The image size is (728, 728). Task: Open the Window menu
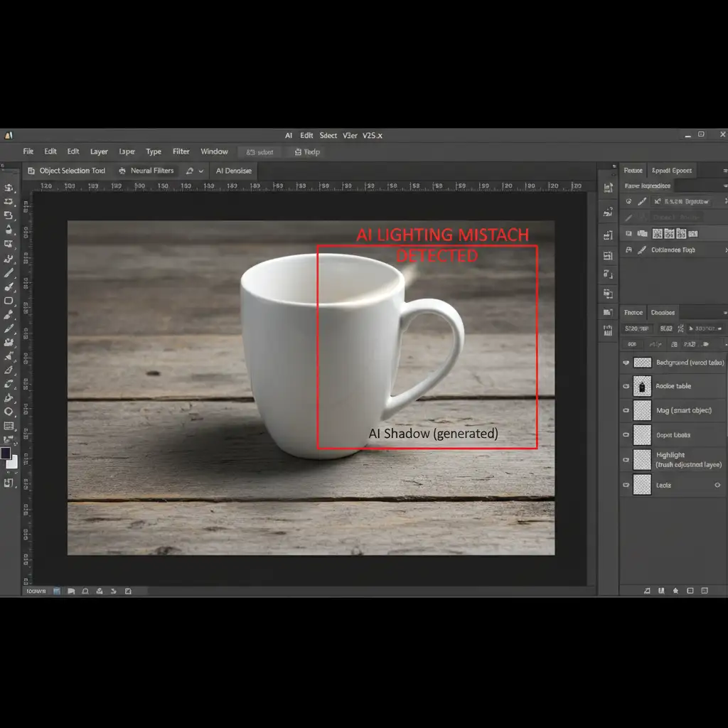click(214, 151)
